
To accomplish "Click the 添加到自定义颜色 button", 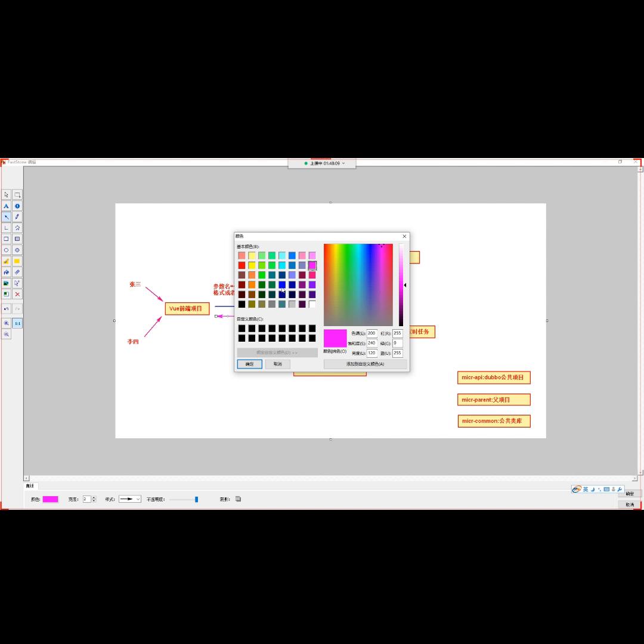I will tap(365, 364).
